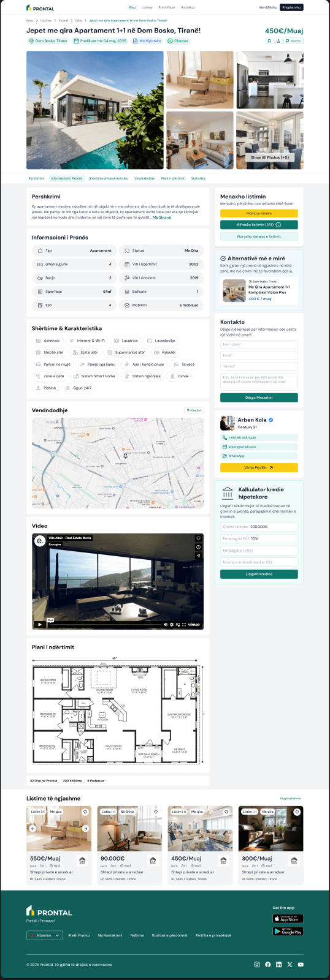330x980 pixels.
Task: Open Politika e privatësisë footer link
Action: pyautogui.click(x=213, y=935)
